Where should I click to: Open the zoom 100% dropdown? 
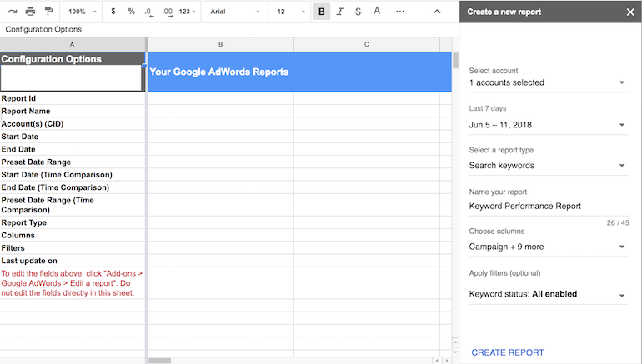pos(83,12)
